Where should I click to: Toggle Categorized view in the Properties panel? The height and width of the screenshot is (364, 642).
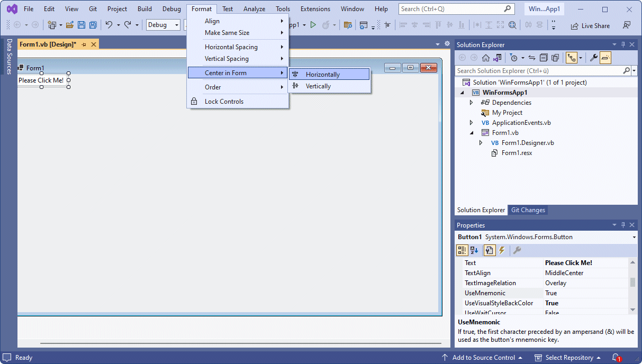[x=462, y=250]
